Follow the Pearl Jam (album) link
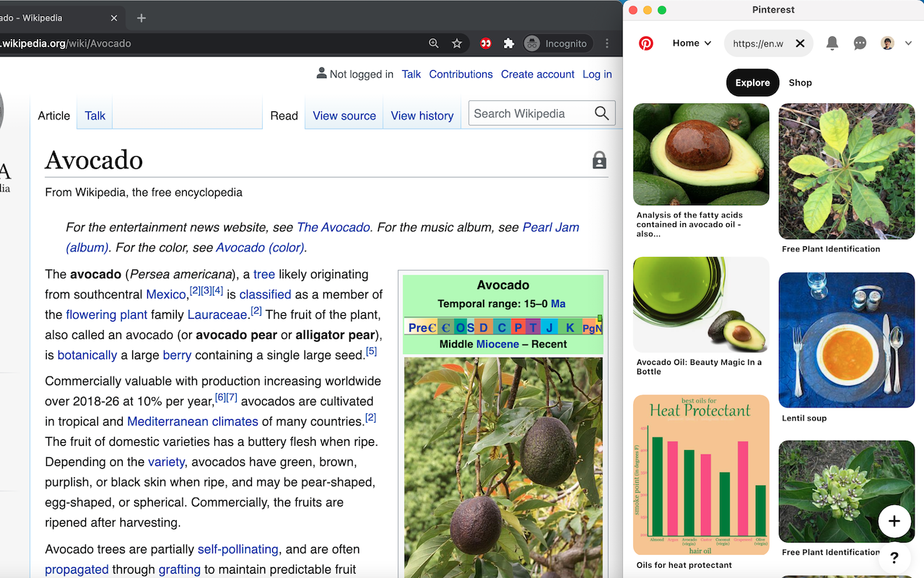 pos(323,237)
